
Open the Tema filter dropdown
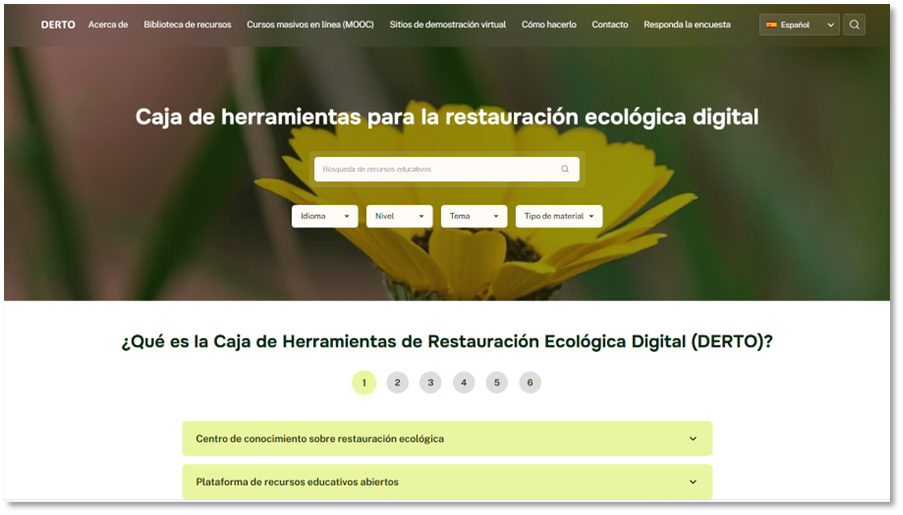pos(473,216)
